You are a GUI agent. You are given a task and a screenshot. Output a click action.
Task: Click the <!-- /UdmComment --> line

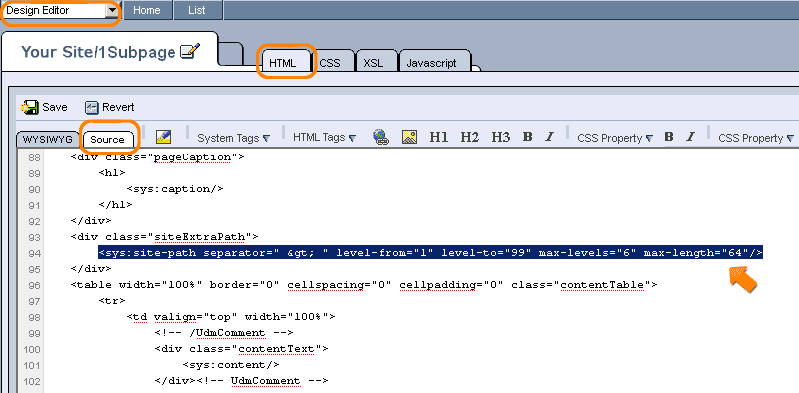coord(224,333)
